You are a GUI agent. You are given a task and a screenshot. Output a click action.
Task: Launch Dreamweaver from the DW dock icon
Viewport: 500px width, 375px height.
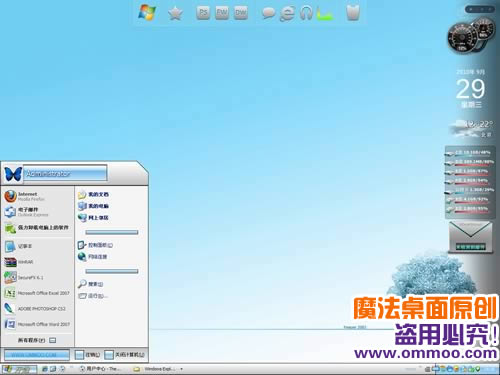click(241, 13)
